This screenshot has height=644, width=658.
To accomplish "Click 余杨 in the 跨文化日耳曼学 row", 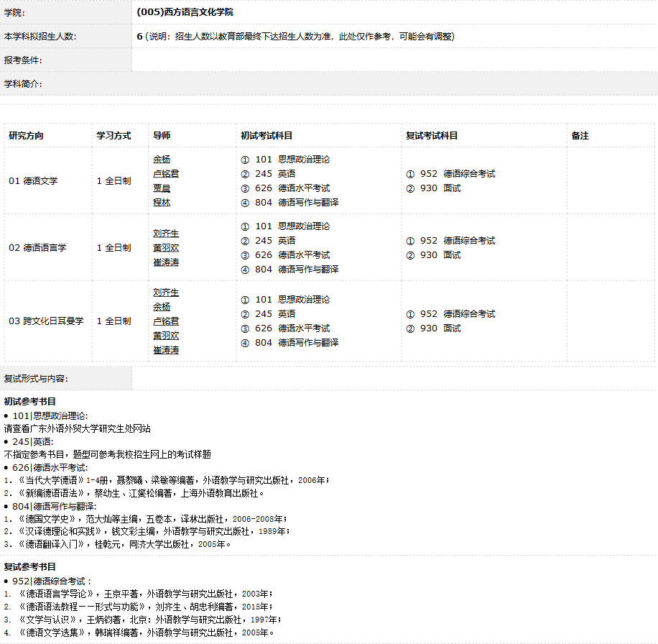I will 162,307.
